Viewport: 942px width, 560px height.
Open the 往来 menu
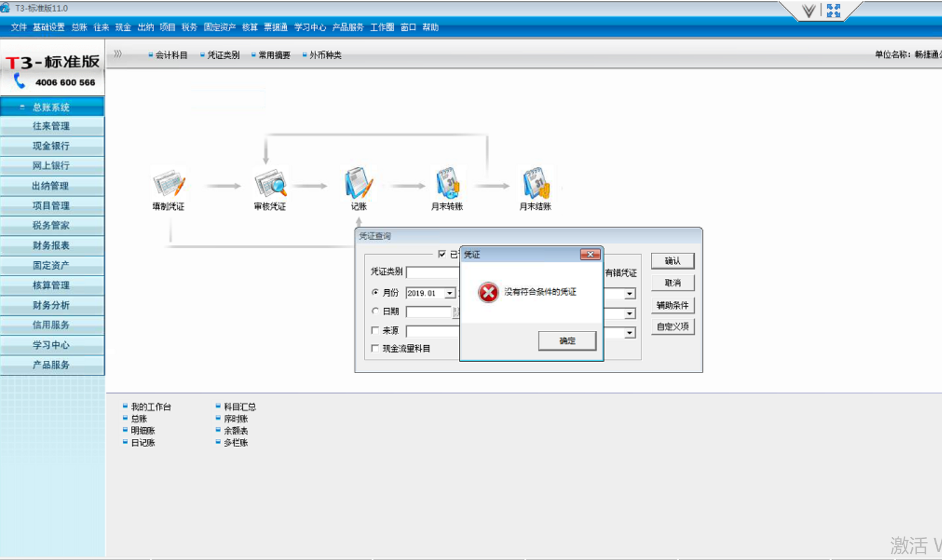pos(101,27)
